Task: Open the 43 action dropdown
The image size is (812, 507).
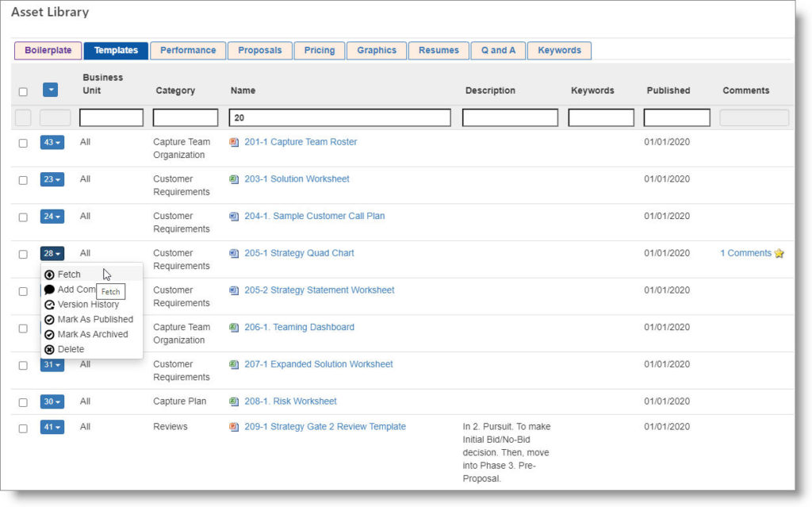Action: [52, 142]
